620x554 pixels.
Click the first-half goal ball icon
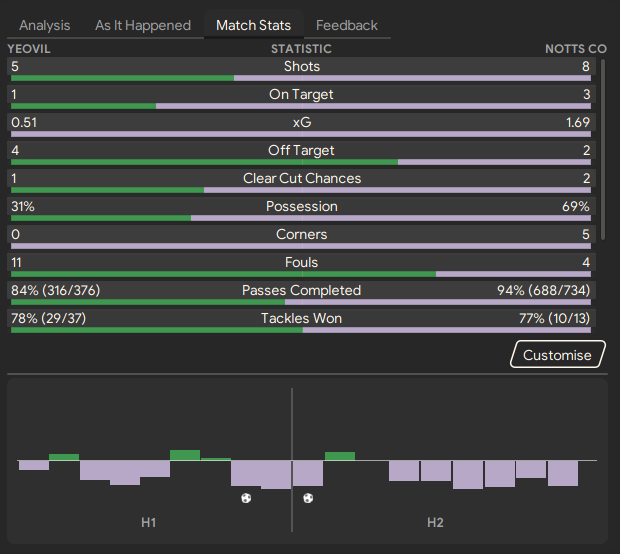pos(246,498)
